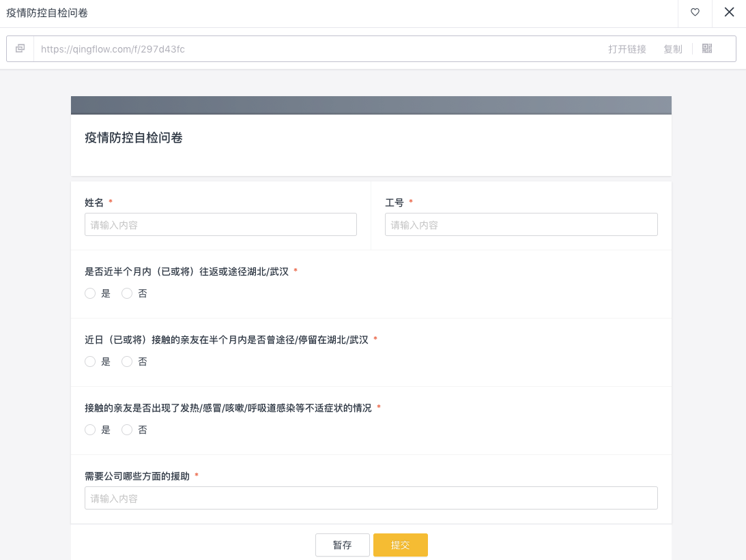Click 复制 to copy the link
746x560 pixels.
(x=673, y=49)
